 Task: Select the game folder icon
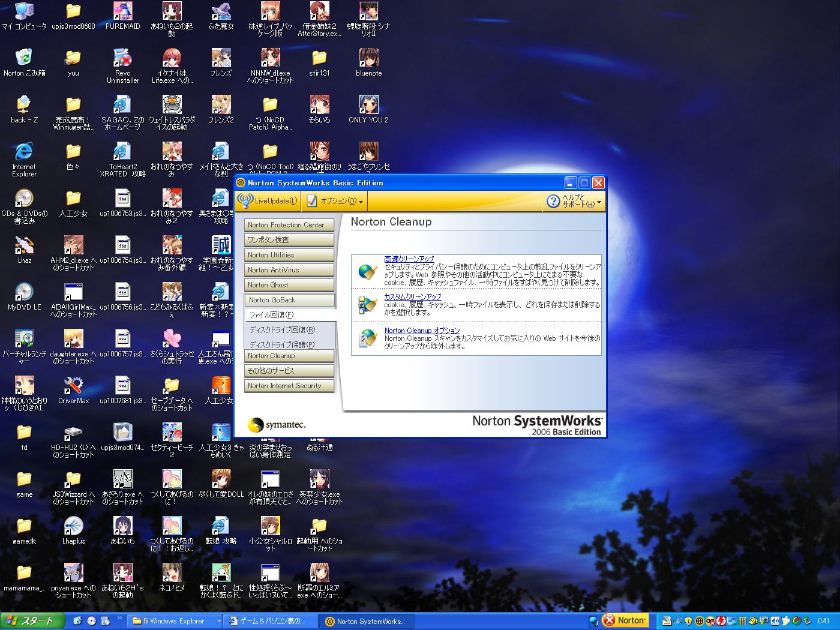(x=24, y=484)
